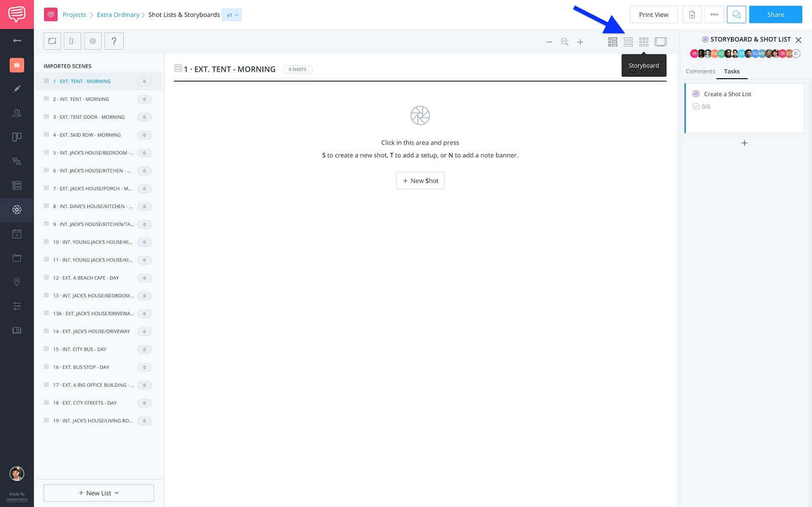Image resolution: width=812 pixels, height=507 pixels.
Task: Select scene 19 INT. JACK'S HOUSE/LIVING ROOM
Action: 98,421
